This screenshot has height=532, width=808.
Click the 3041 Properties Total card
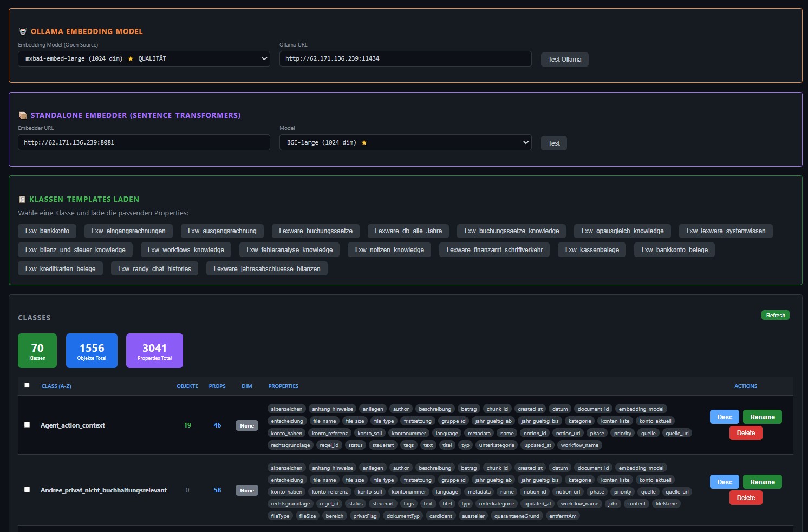(154, 351)
